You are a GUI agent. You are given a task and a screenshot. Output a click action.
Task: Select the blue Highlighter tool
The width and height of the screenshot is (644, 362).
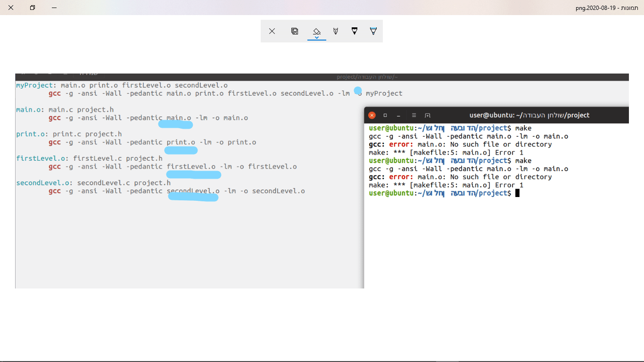pyautogui.click(x=373, y=31)
